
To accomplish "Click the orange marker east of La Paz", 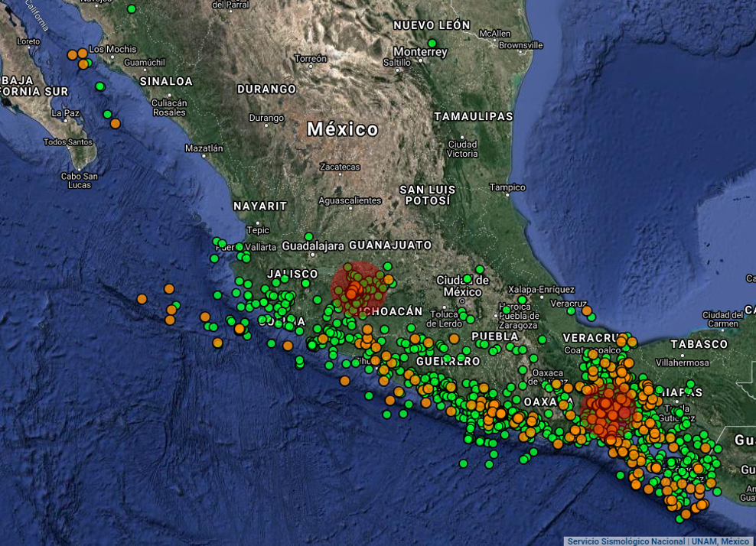I will pyautogui.click(x=115, y=123).
